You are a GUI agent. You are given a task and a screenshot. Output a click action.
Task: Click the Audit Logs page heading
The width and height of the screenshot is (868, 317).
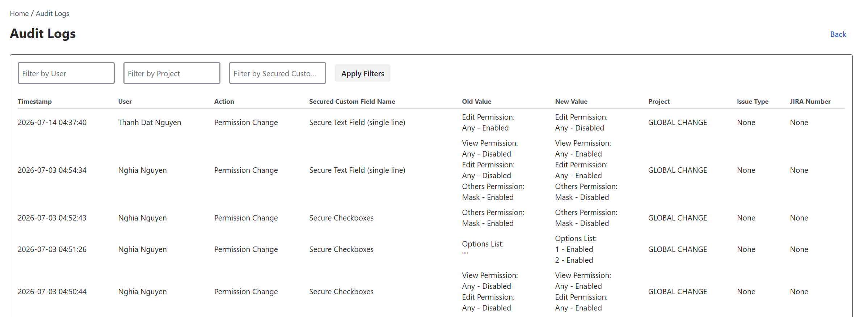(43, 34)
